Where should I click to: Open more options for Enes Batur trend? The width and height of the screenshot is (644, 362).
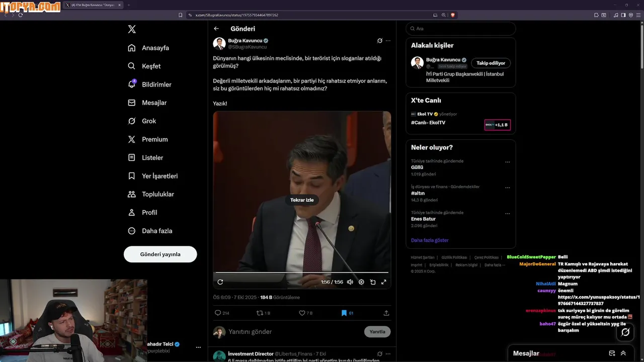pyautogui.click(x=508, y=214)
